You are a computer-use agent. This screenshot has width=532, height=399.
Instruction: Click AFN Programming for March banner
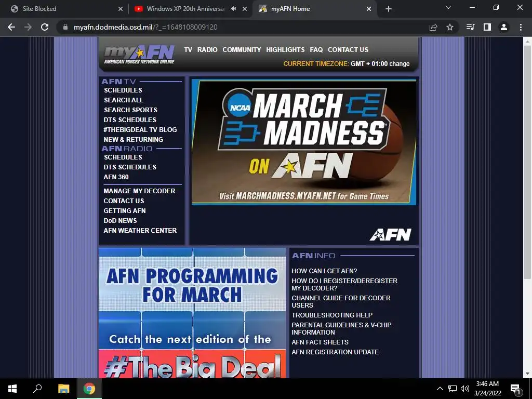tap(192, 313)
